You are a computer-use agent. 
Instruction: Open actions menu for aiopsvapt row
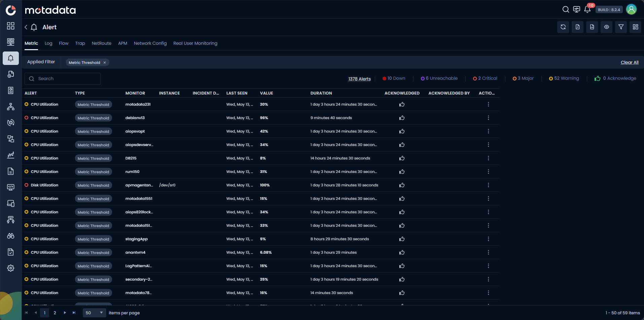(x=488, y=131)
